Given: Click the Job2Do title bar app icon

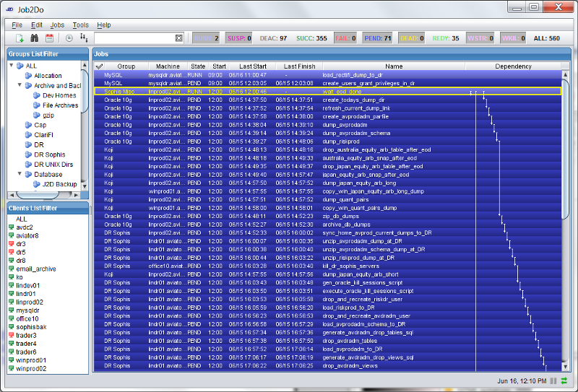Looking at the screenshot, I should point(10,9).
